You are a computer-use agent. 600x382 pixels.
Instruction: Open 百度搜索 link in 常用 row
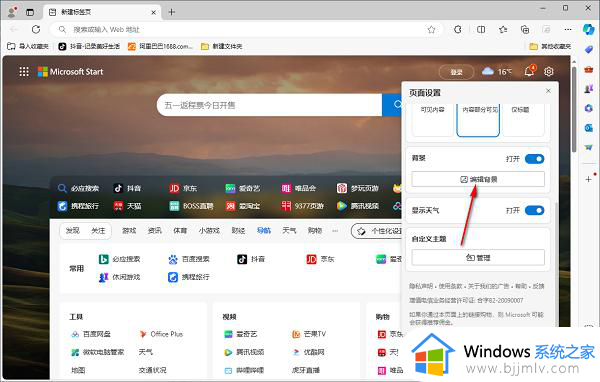[x=189, y=260]
